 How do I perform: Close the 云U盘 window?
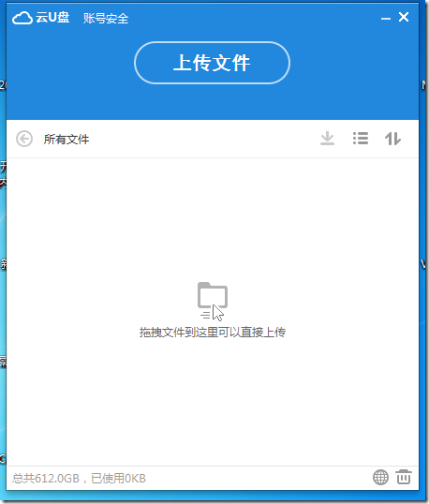404,17
